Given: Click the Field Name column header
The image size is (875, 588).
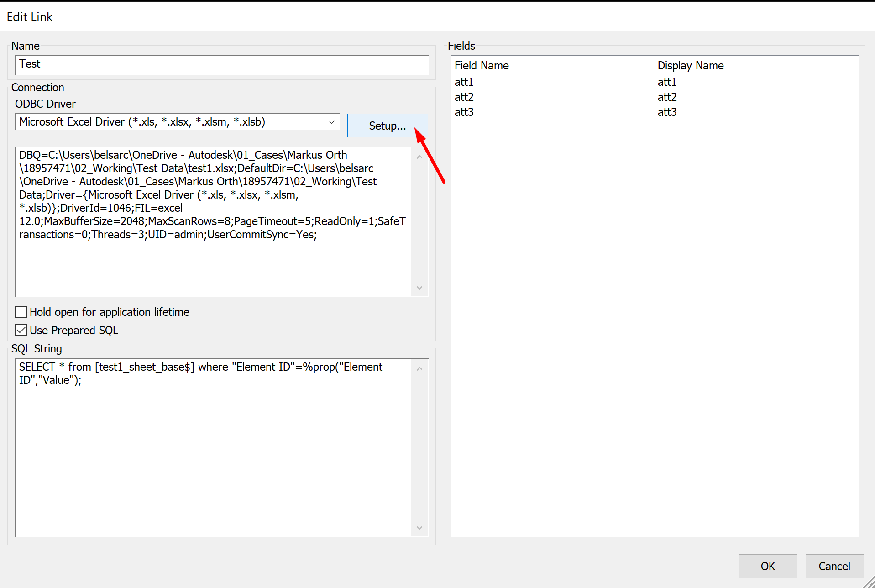Looking at the screenshot, I should click(553, 65).
